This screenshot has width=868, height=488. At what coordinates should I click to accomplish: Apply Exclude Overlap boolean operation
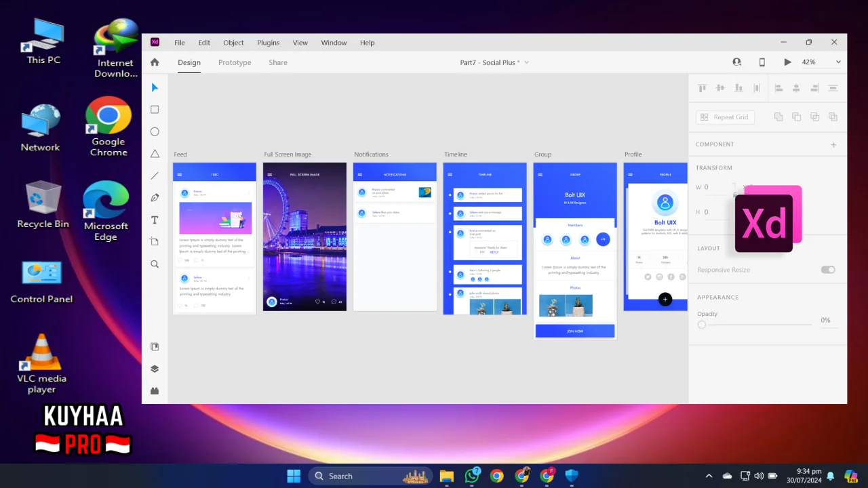[833, 117]
